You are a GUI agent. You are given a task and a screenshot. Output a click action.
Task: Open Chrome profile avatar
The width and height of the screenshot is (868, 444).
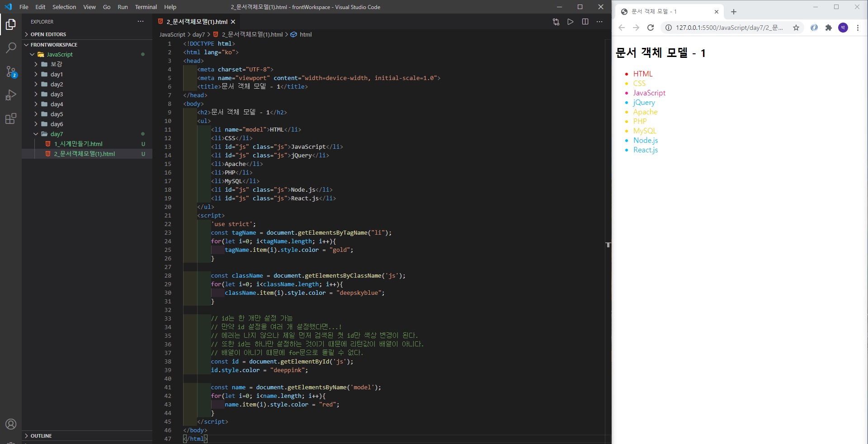(843, 28)
